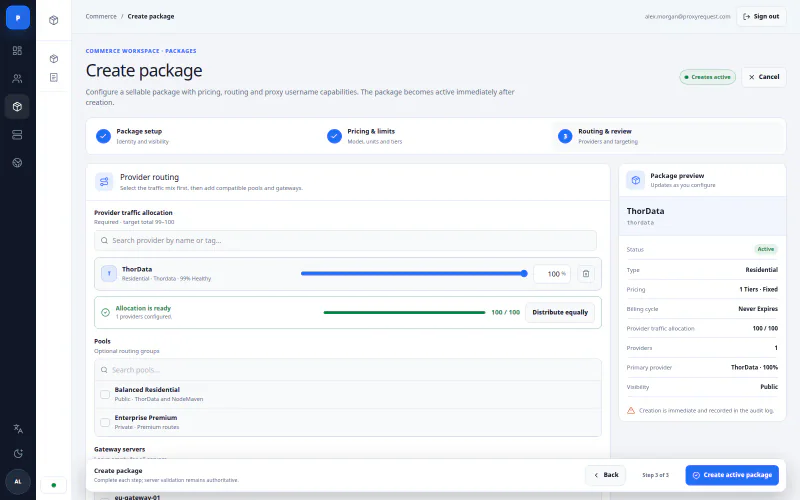Screen dimensions: 800x500
Task: Click the cube icon atop secondary sidebar
Action: pos(54,20)
